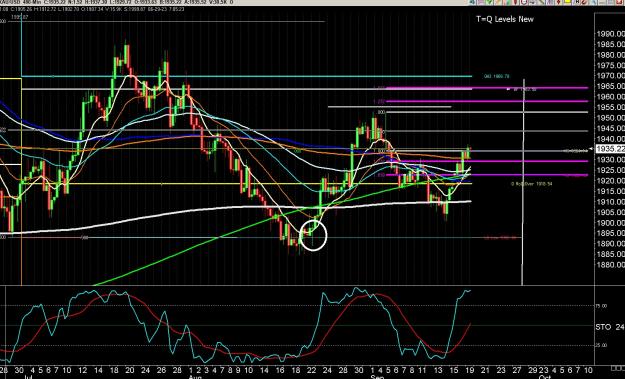Viewport: 625px width, 379px height.
Task: Click date label 20 on time axis
Action: pyautogui.click(x=130, y=370)
